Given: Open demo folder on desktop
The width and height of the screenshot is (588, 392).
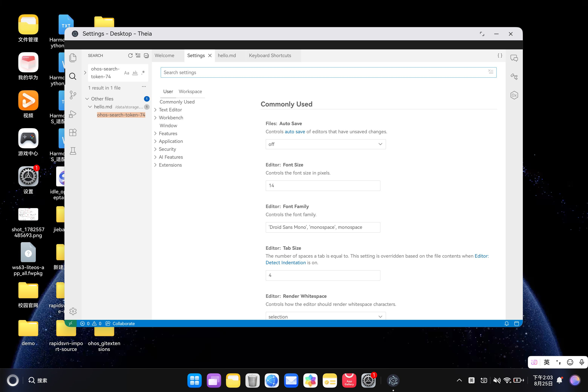Looking at the screenshot, I should 28,333.
